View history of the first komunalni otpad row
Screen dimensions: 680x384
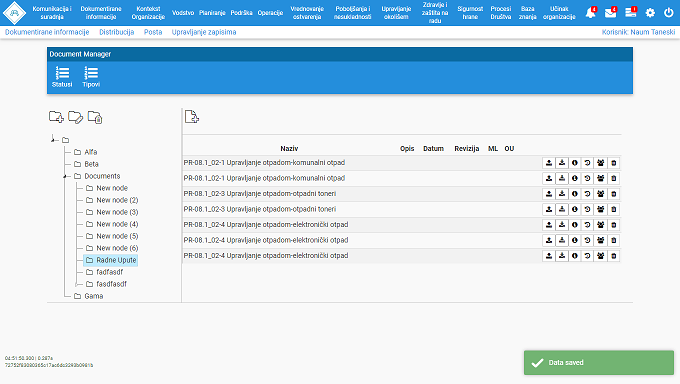pyautogui.click(x=588, y=163)
